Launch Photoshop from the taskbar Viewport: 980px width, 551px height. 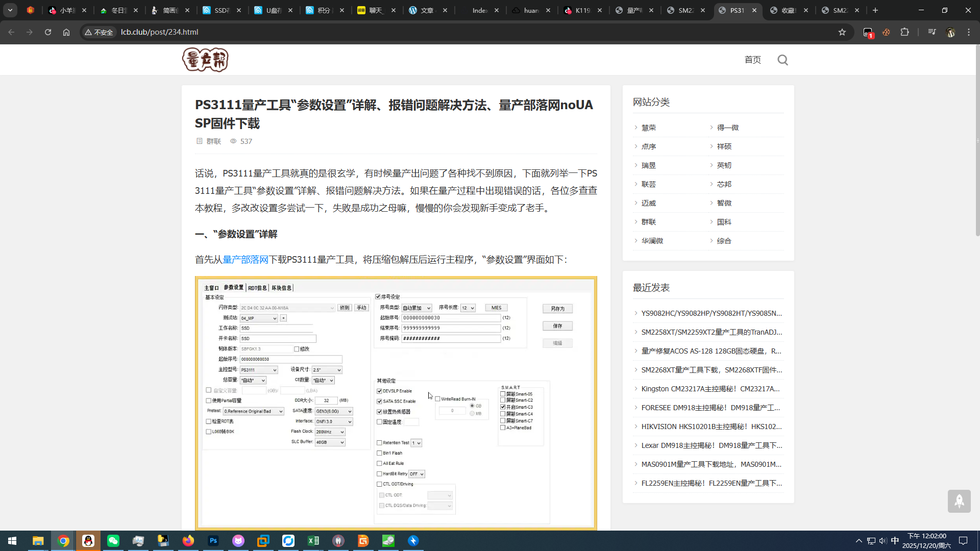click(213, 541)
